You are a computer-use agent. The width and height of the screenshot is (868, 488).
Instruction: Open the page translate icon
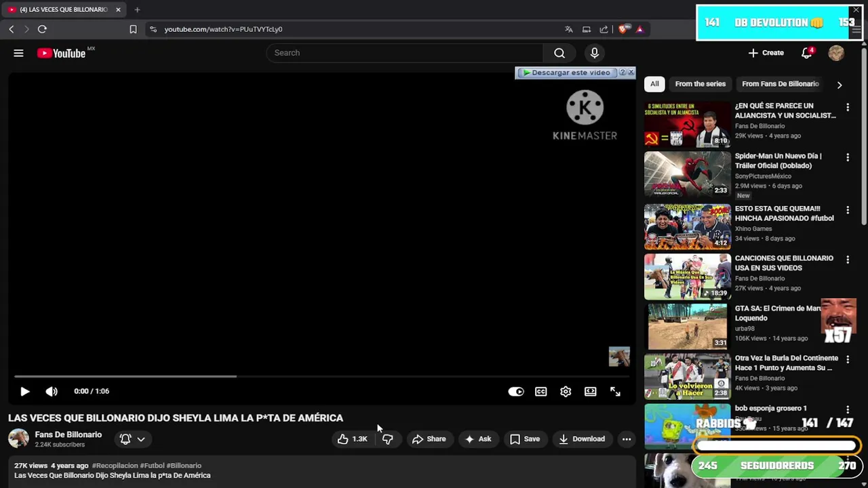[569, 29]
